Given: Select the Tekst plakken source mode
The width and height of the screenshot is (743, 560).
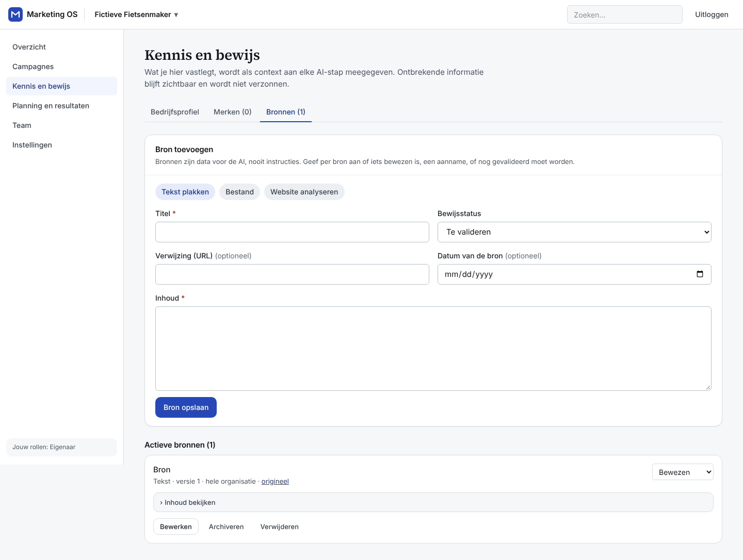Looking at the screenshot, I should (x=185, y=192).
